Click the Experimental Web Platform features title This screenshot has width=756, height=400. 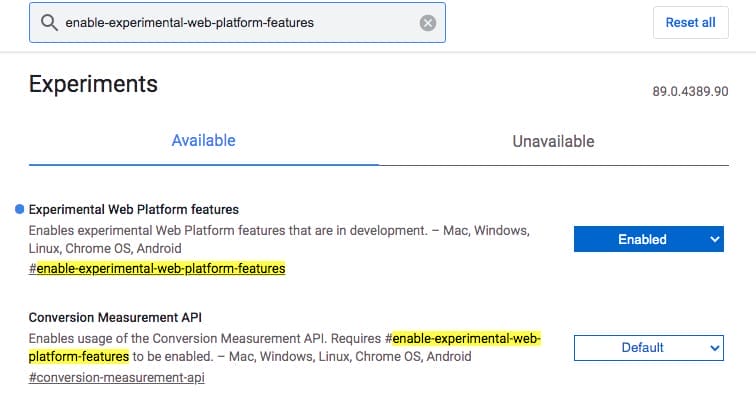[134, 209]
